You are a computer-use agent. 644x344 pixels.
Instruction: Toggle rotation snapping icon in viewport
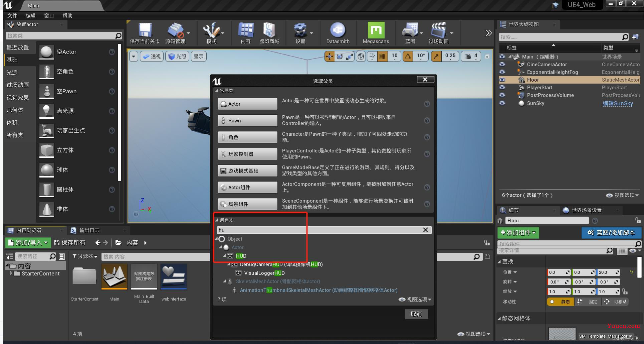click(408, 56)
